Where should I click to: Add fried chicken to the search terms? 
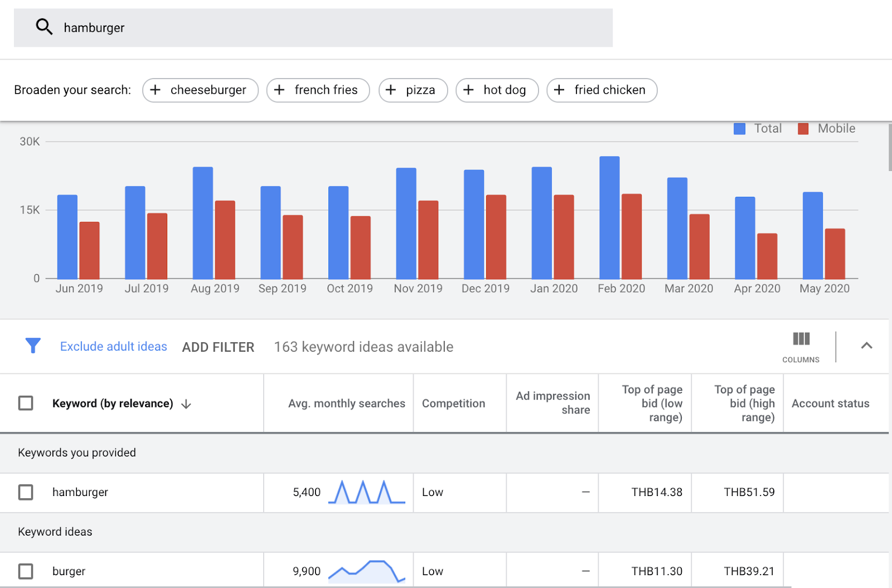[x=602, y=90]
